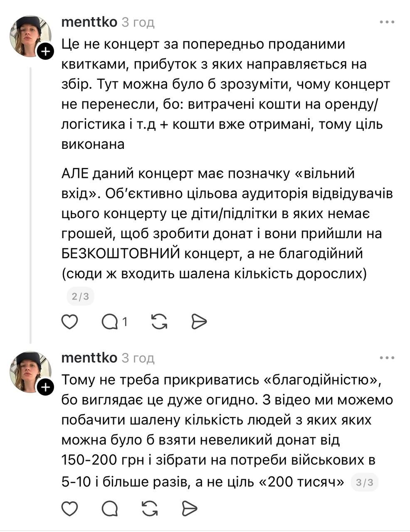Tap the 3/3 thread counter badge
The height and width of the screenshot is (532, 410).
coord(365,482)
